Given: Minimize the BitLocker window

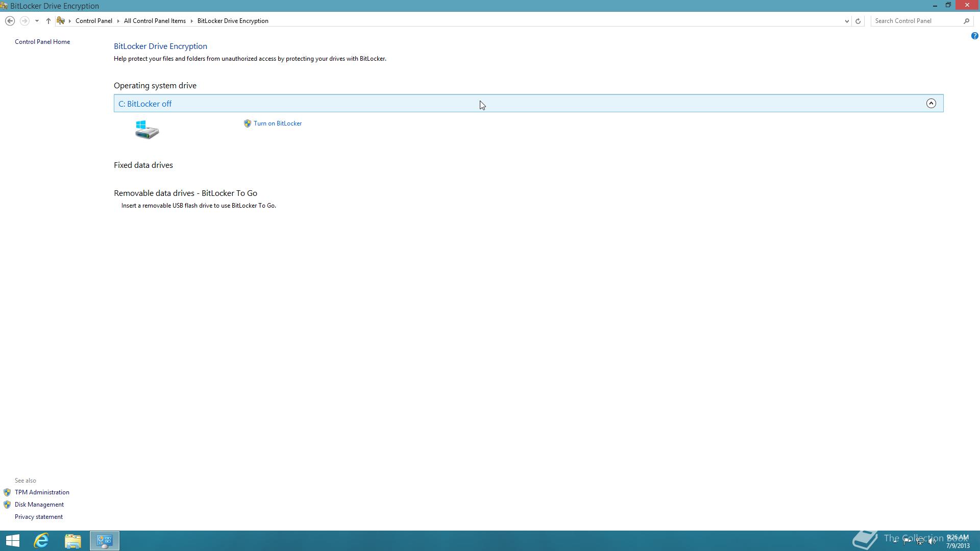Looking at the screenshot, I should point(935,6).
